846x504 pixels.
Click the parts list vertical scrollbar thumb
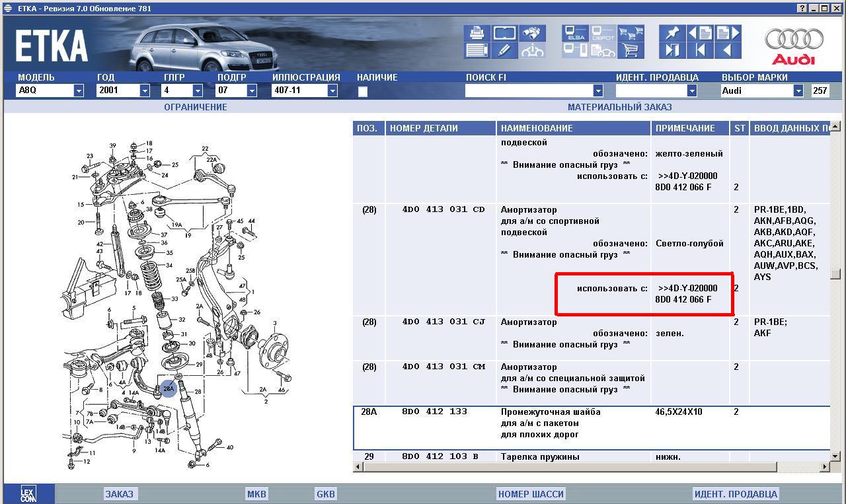point(835,274)
